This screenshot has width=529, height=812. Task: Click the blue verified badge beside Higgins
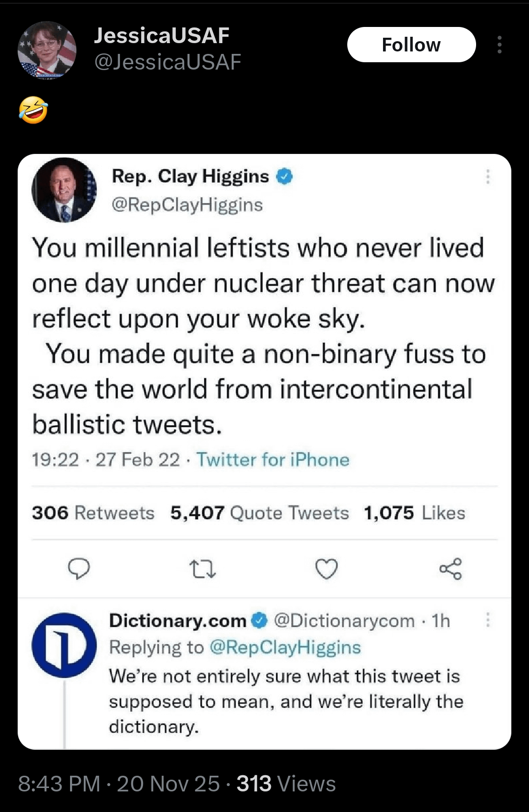(285, 176)
